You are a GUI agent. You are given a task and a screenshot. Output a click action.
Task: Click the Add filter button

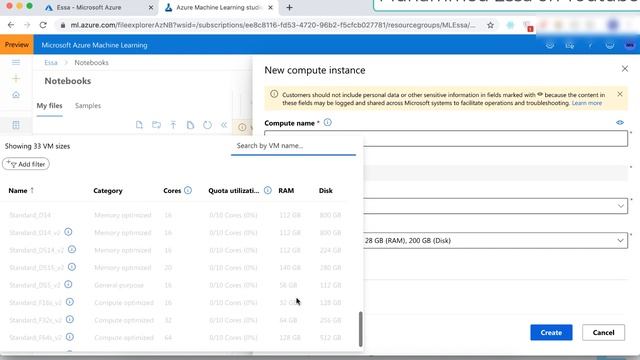(26, 164)
